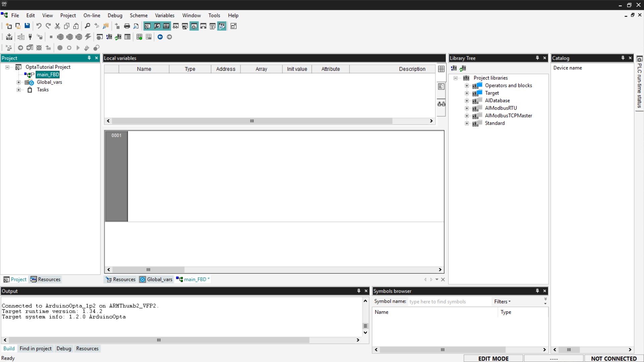
Task: Click the Symbol name search field
Action: pyautogui.click(x=449, y=301)
